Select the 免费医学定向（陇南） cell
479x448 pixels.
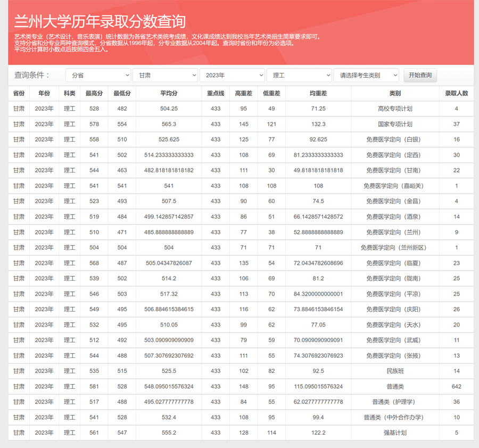(x=395, y=279)
